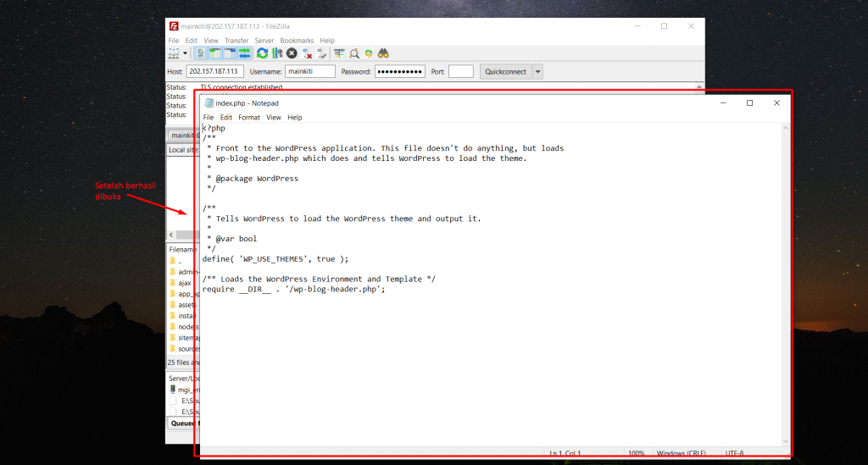Viewport: 868px width, 465px height.
Task: Click the Notepad document icon in title bar
Action: tap(209, 102)
